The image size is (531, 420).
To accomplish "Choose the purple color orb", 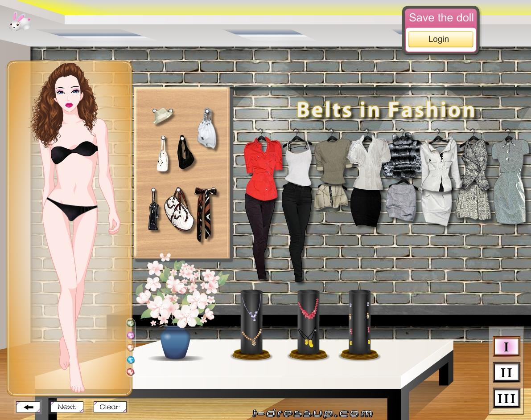I will coord(131,335).
